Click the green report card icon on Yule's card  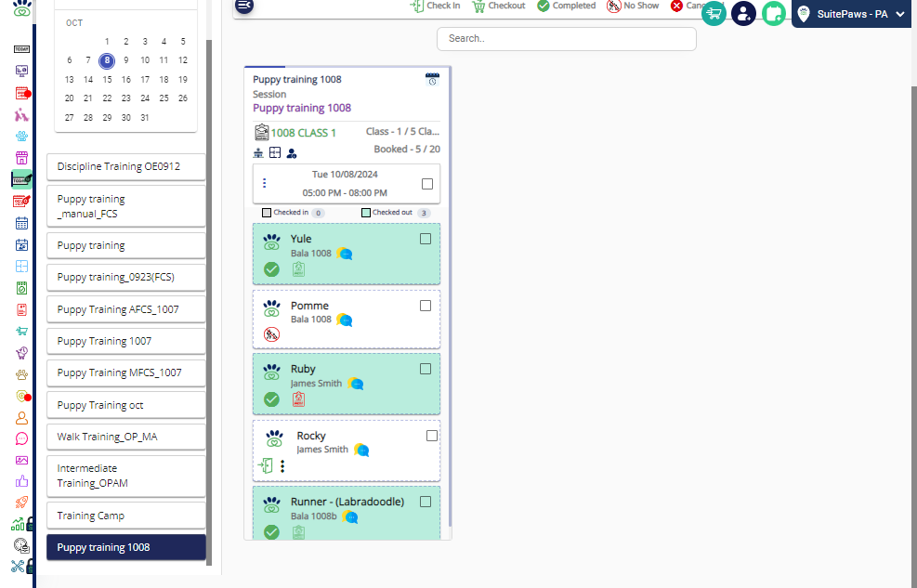(x=298, y=268)
